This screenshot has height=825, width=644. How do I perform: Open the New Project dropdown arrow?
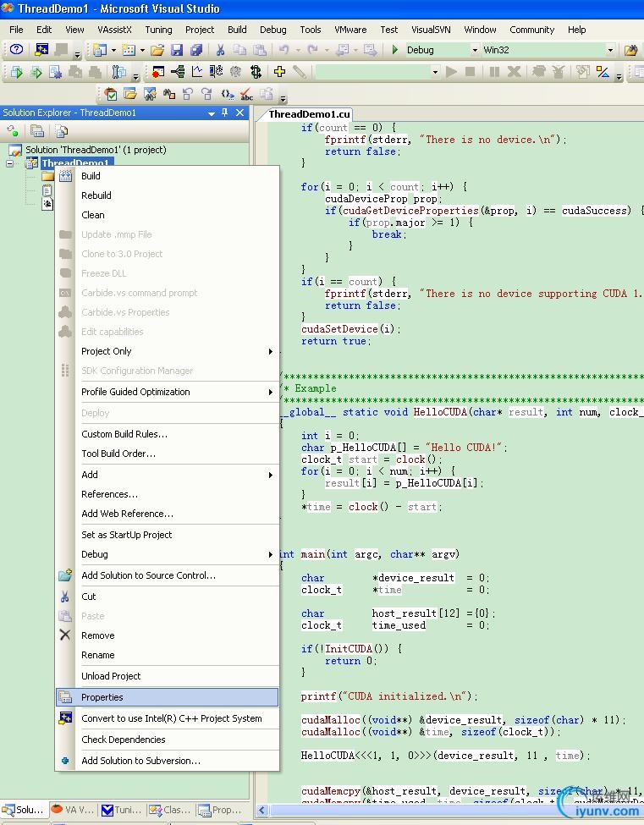pyautogui.click(x=113, y=51)
